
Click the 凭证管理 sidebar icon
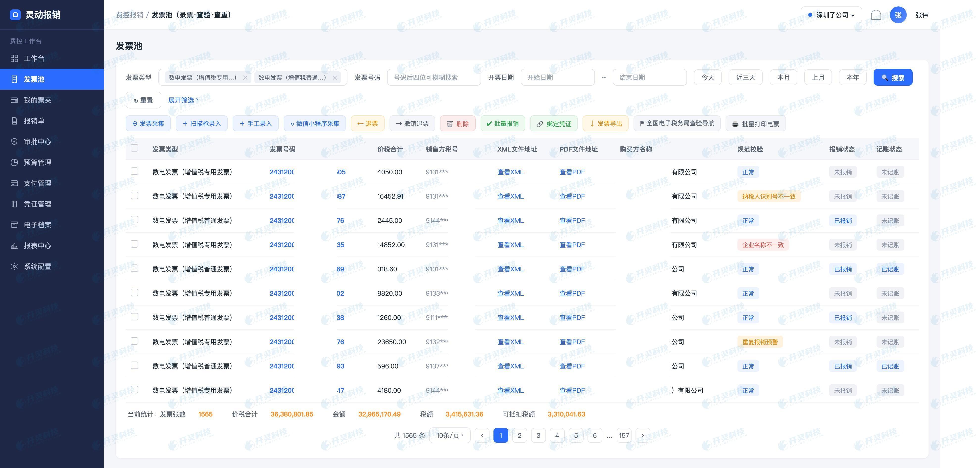point(14,204)
